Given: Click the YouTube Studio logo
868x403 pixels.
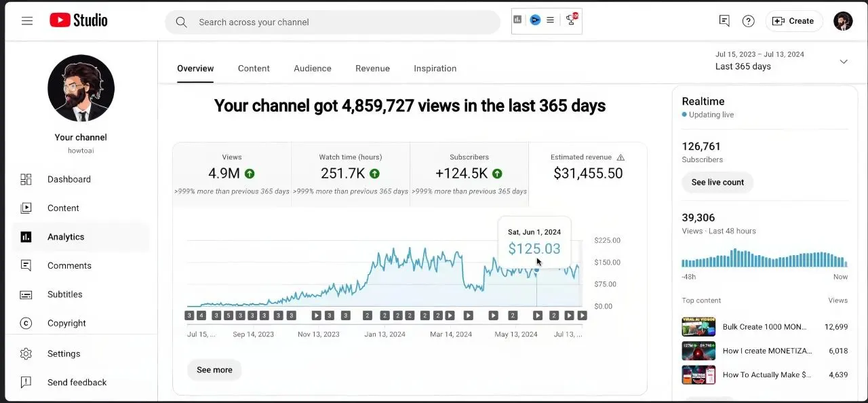Looking at the screenshot, I should (79, 20).
